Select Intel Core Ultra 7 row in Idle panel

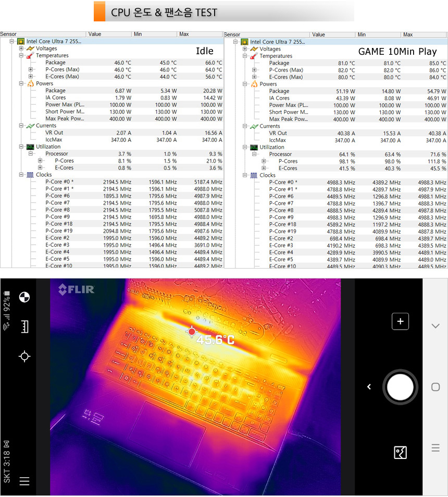click(x=52, y=41)
